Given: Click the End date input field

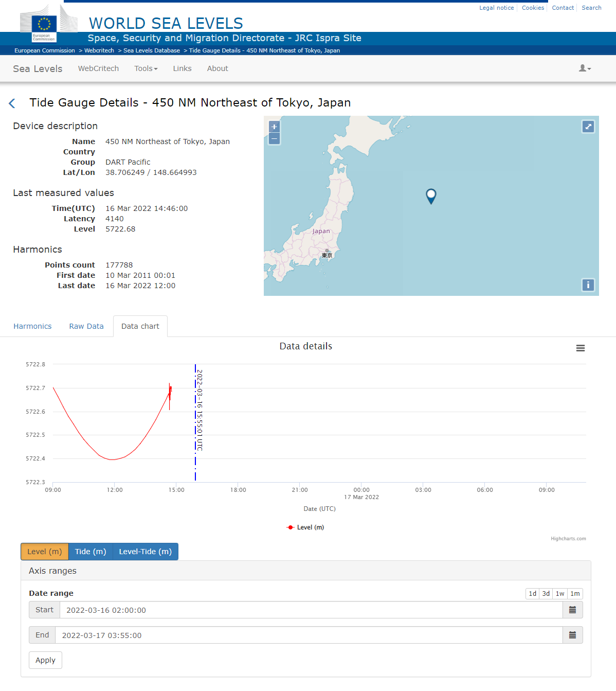Looking at the screenshot, I should [309, 635].
